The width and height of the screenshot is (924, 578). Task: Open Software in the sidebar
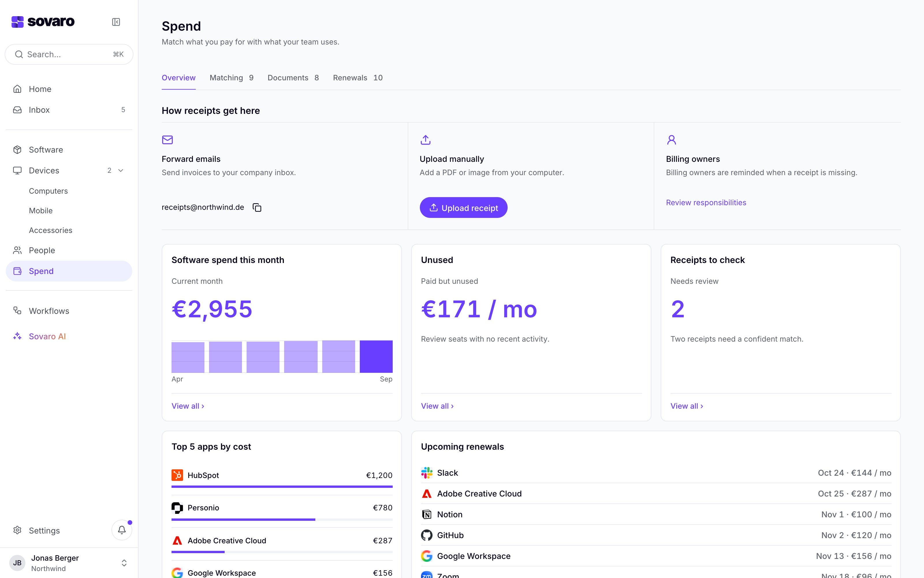point(69,149)
